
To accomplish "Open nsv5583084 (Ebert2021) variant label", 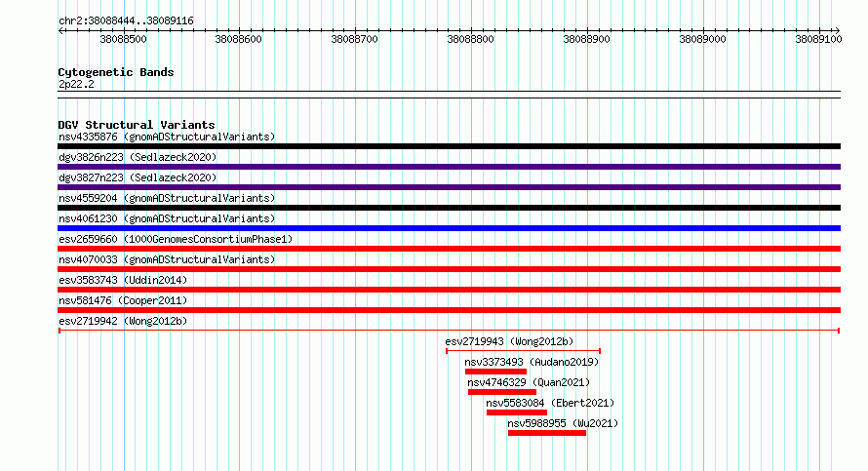I will click(550, 403).
